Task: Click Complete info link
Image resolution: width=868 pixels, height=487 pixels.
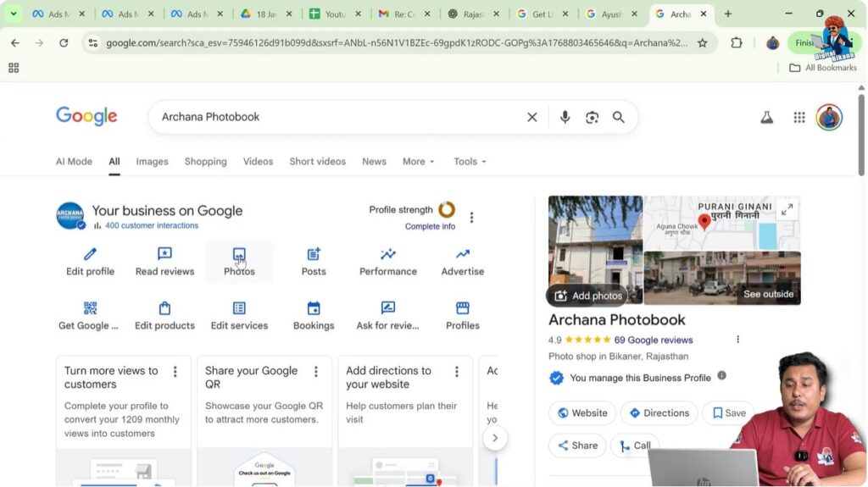Action: pos(430,226)
